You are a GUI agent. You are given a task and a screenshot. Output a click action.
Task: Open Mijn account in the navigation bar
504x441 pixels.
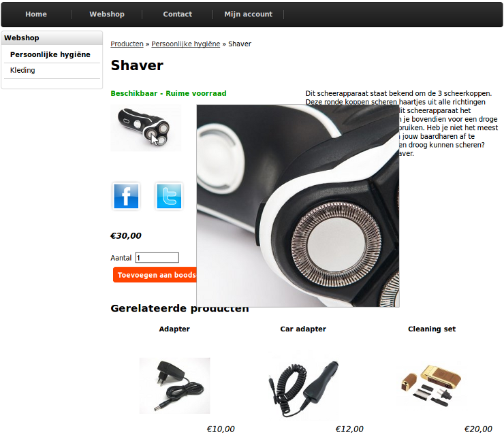pos(248,14)
